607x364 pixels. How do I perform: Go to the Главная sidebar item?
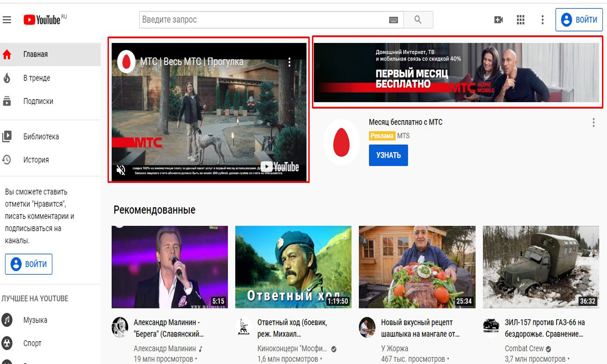[36, 55]
